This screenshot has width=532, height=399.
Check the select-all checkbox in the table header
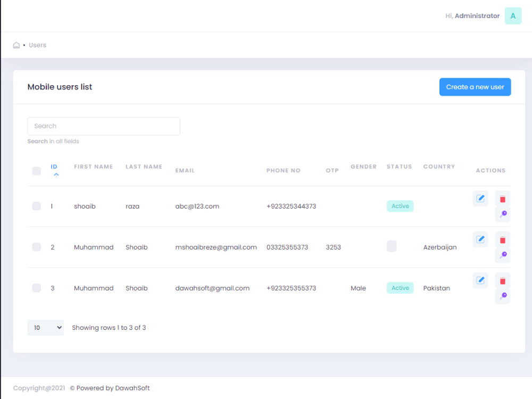click(36, 171)
